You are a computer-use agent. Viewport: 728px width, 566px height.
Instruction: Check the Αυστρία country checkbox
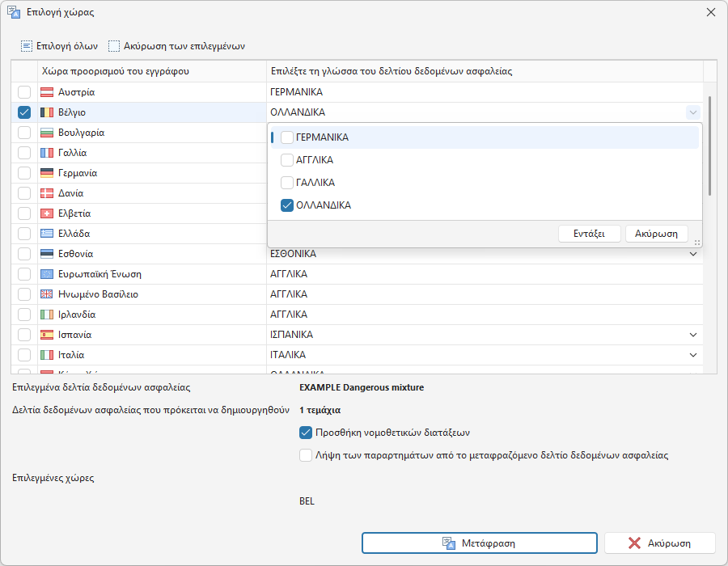point(24,92)
